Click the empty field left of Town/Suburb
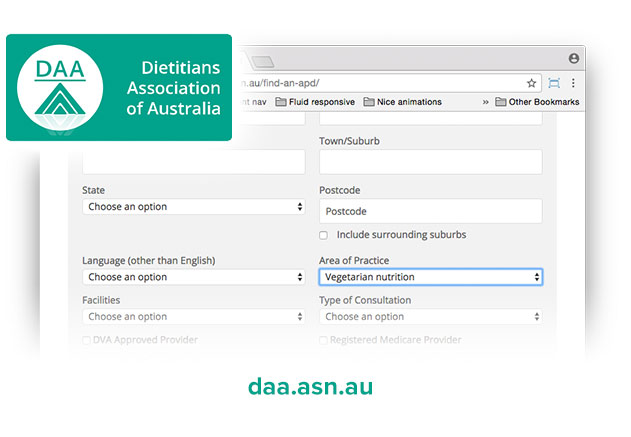631x437 pixels. (194, 162)
